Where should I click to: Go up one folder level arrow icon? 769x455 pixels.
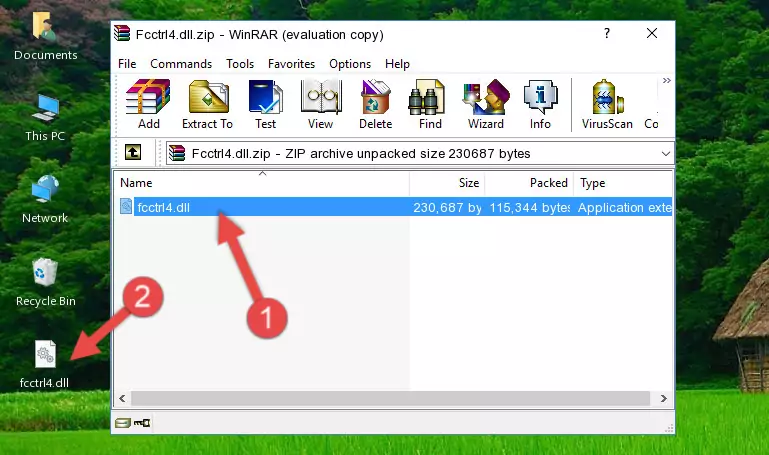(x=133, y=152)
